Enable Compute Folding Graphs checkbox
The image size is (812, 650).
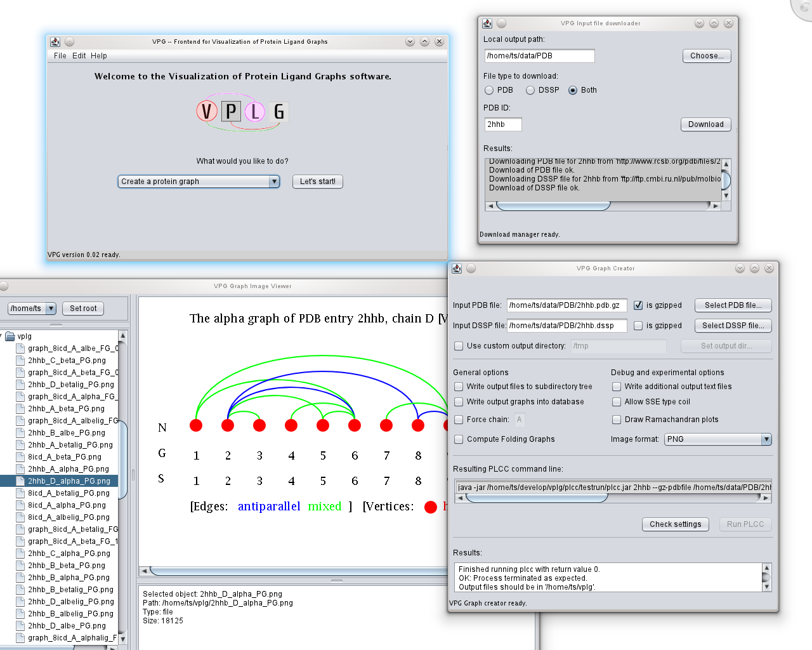459,439
